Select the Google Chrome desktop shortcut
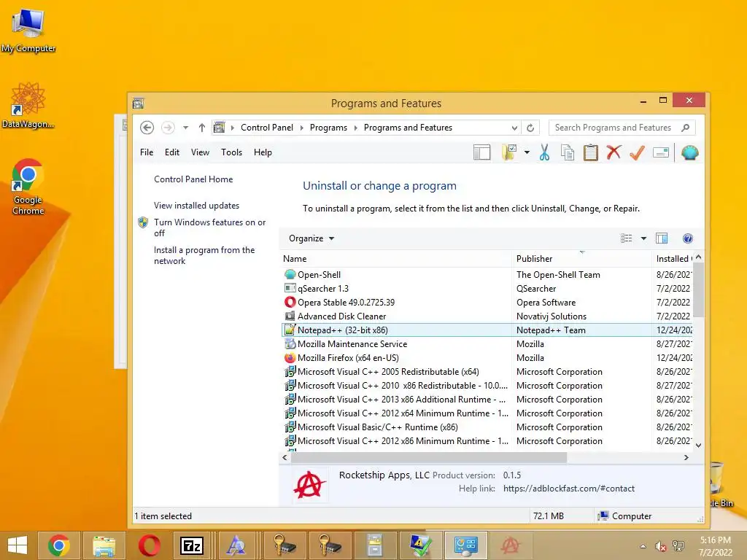The height and width of the screenshot is (560, 747). point(28,187)
